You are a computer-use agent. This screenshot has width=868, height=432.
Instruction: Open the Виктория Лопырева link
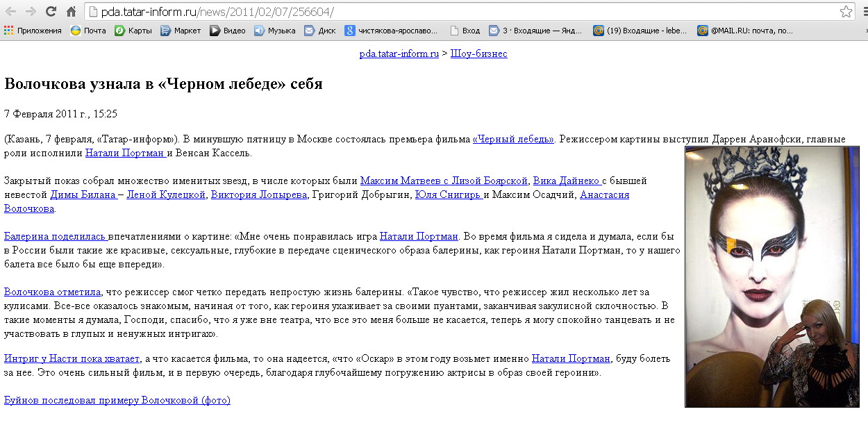click(259, 194)
